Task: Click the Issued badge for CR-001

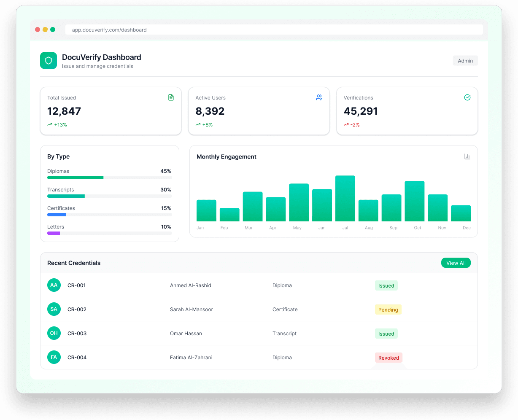Action: pyautogui.click(x=386, y=285)
